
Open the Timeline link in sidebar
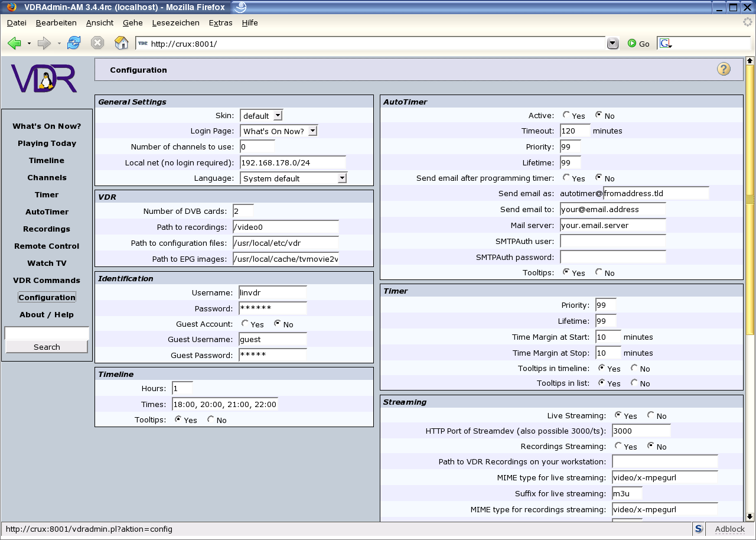pos(47,161)
